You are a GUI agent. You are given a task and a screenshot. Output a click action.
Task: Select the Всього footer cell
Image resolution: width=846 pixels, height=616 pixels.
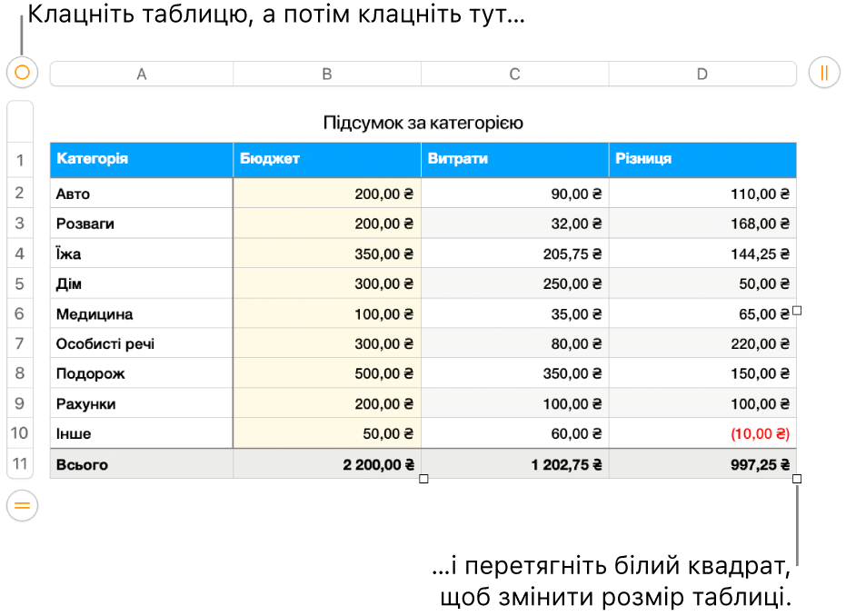click(142, 464)
